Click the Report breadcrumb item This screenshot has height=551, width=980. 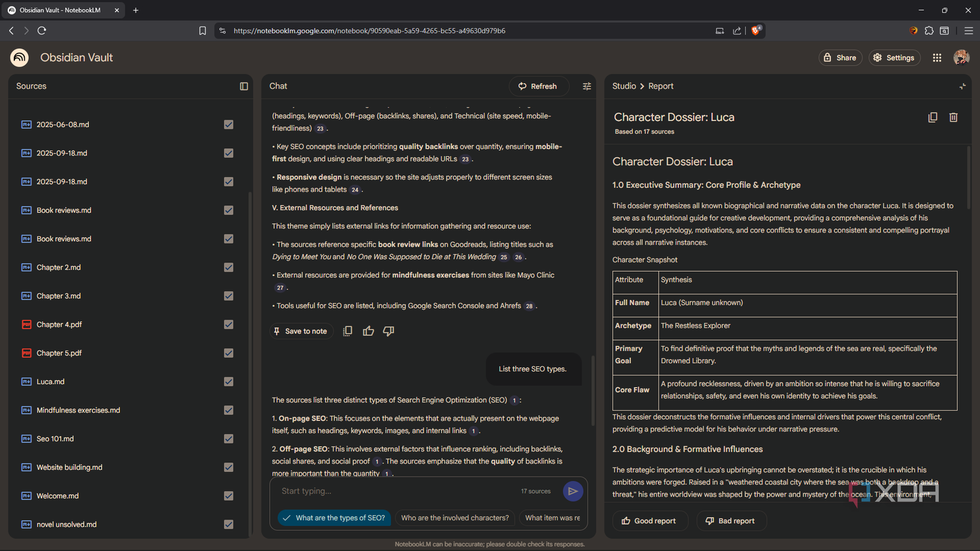661,86
